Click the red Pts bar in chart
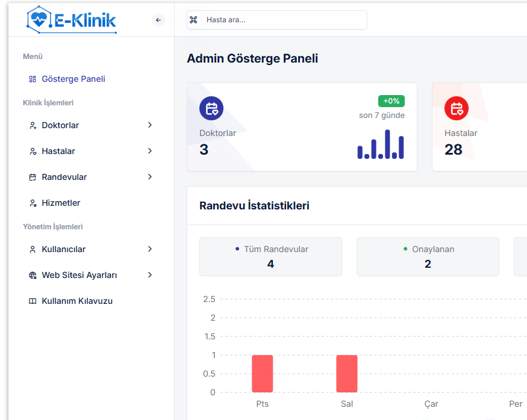 pyautogui.click(x=263, y=374)
